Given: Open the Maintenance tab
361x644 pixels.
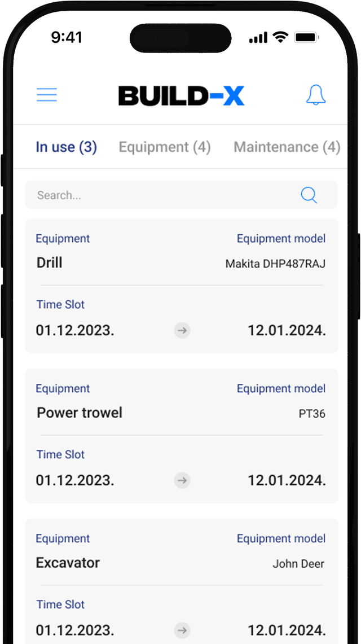Looking at the screenshot, I should point(287,147).
